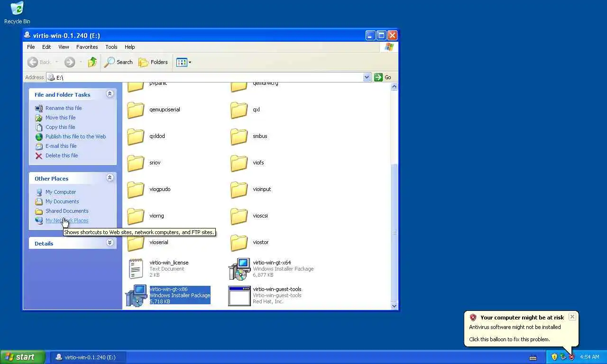Click Move this file link
The image size is (607, 364).
click(60, 118)
